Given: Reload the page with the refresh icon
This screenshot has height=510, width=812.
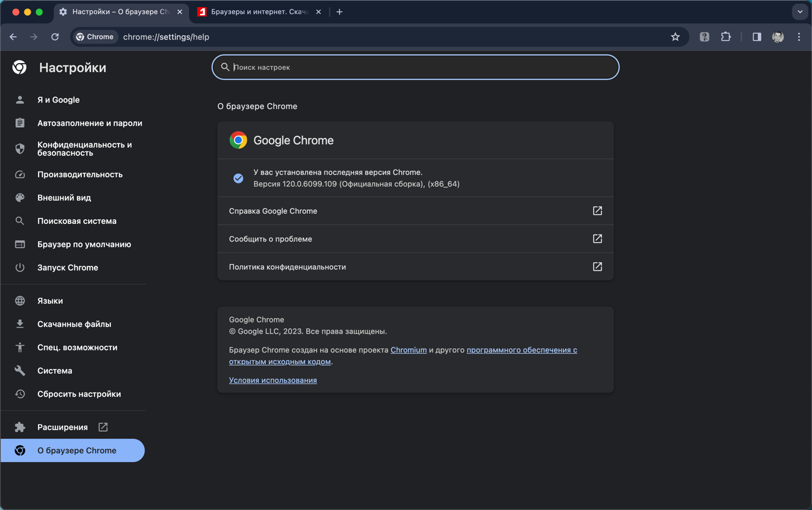Looking at the screenshot, I should [55, 37].
